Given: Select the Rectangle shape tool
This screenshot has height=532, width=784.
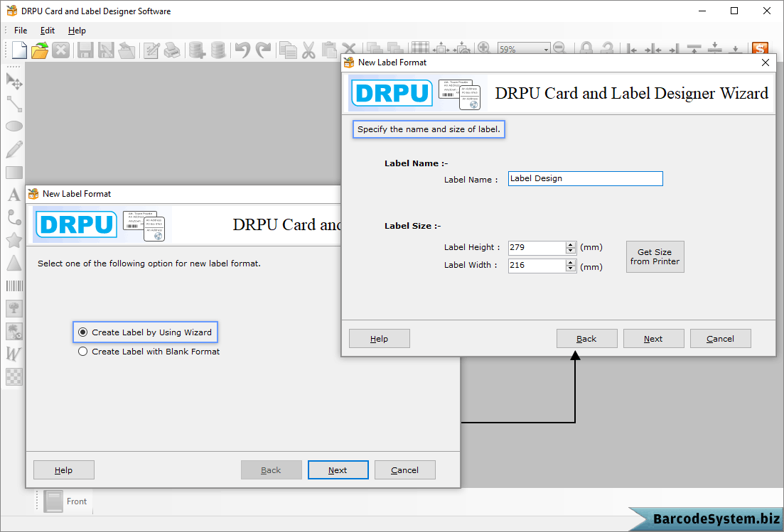Looking at the screenshot, I should (14, 173).
